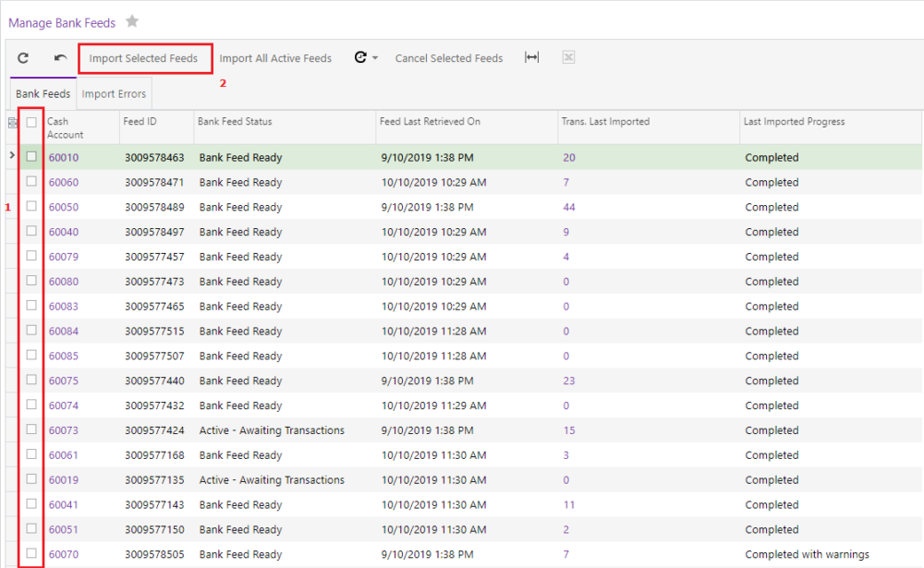This screenshot has width=924, height=568.
Task: Click the Completed with warnings progress entry for 60070
Action: [806, 554]
